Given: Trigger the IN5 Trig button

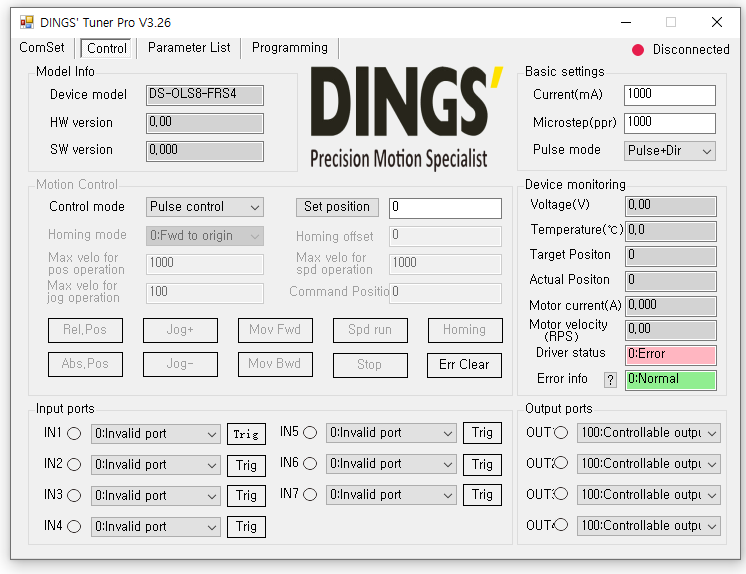Looking at the screenshot, I should click(482, 433).
